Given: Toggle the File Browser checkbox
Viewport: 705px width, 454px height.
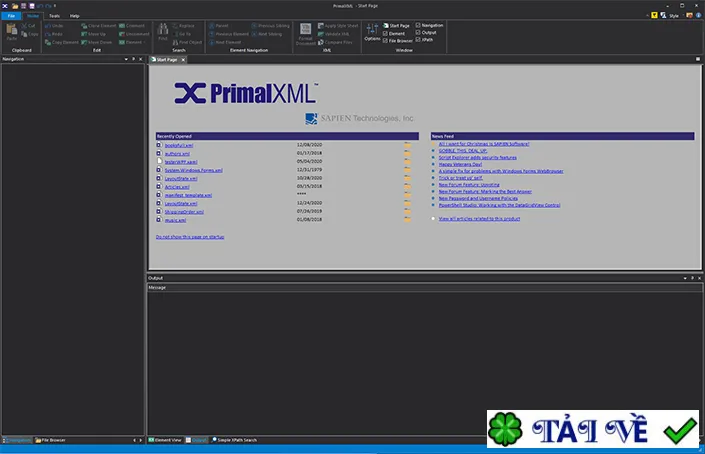Looking at the screenshot, I should (385, 40).
